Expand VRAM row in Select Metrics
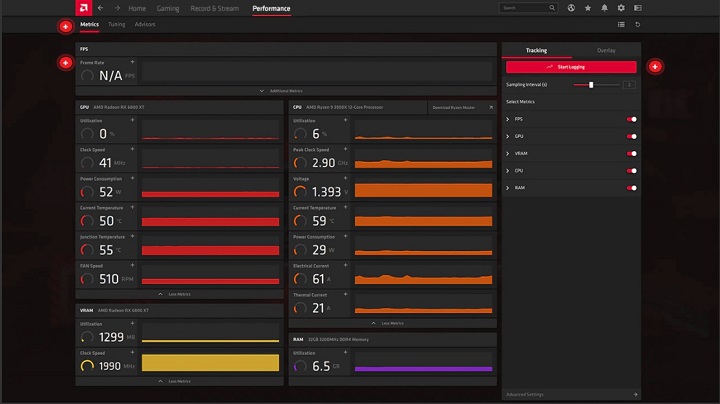Screen dimensions: 720x404 tap(508, 154)
